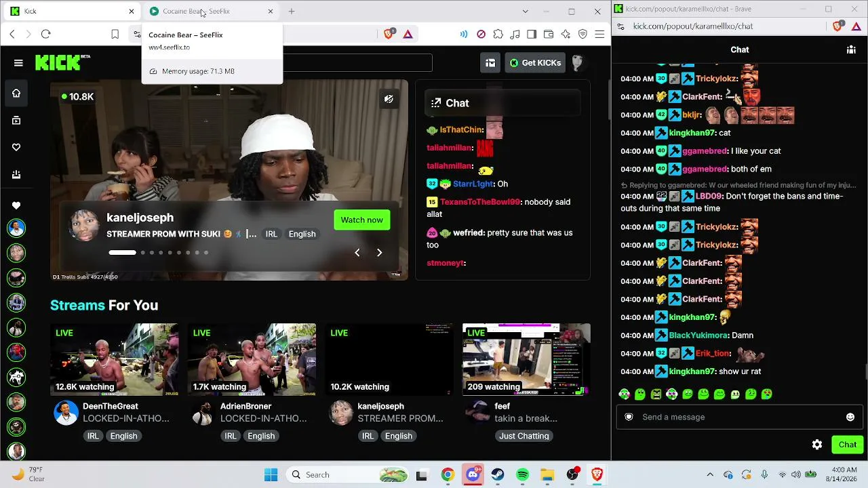The width and height of the screenshot is (868, 488).
Task: Click the Get KICKs button
Action: (535, 63)
